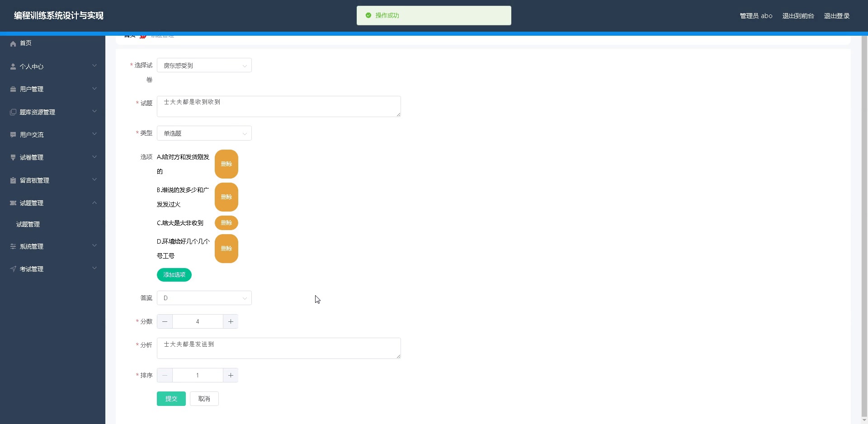This screenshot has height=424, width=868.
Task: Click the icon beside 题库资源管理
Action: pyautogui.click(x=13, y=112)
